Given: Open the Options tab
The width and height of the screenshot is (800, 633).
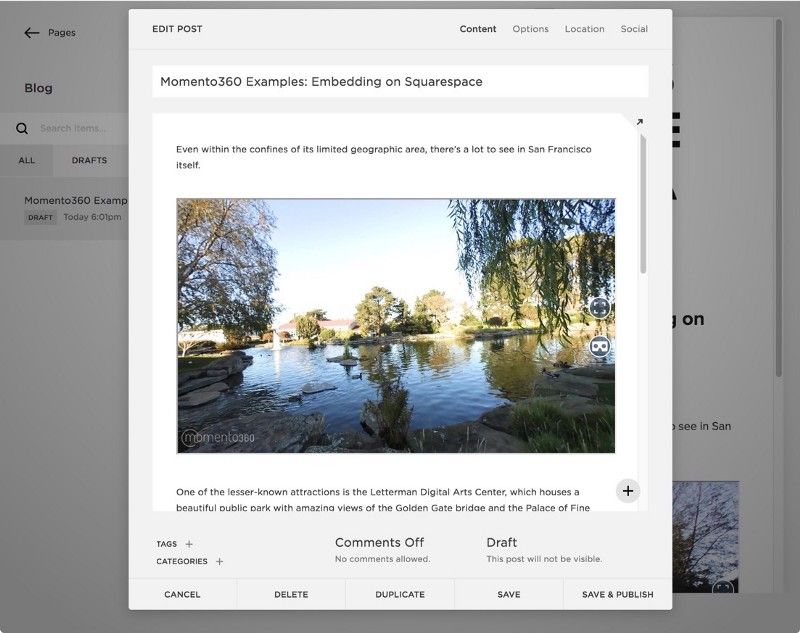Looking at the screenshot, I should coord(531,29).
